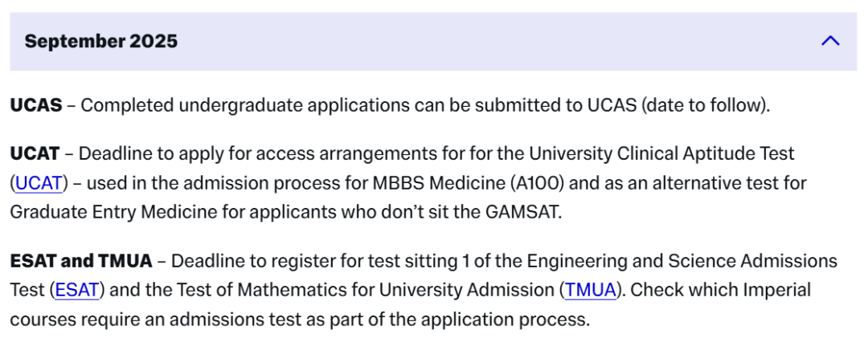
Task: Click the bold UCAT paragraph label
Action: (x=35, y=153)
